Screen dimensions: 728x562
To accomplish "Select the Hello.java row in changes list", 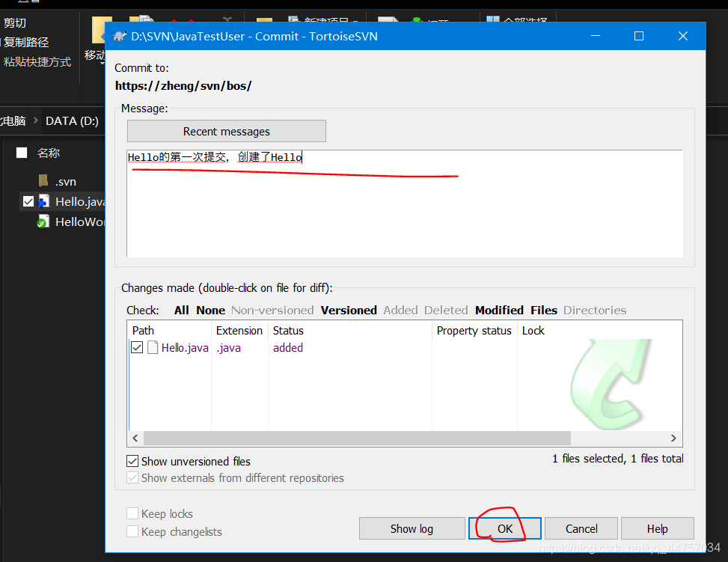I will pos(404,347).
